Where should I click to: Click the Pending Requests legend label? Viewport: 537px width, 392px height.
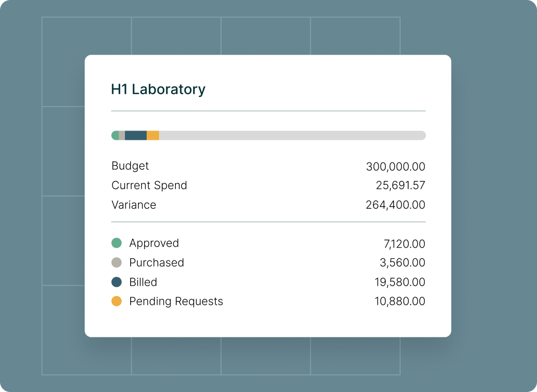point(176,301)
